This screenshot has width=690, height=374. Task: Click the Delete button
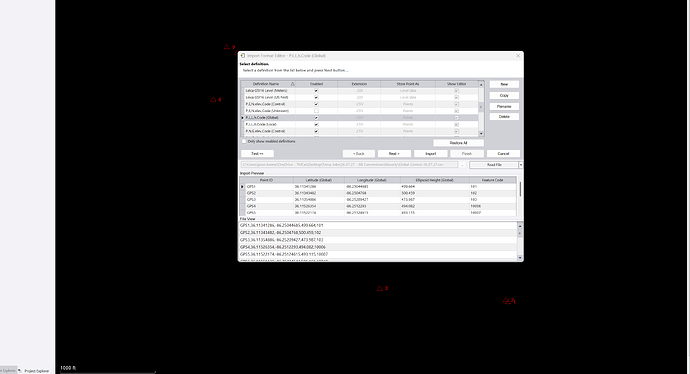(504, 117)
